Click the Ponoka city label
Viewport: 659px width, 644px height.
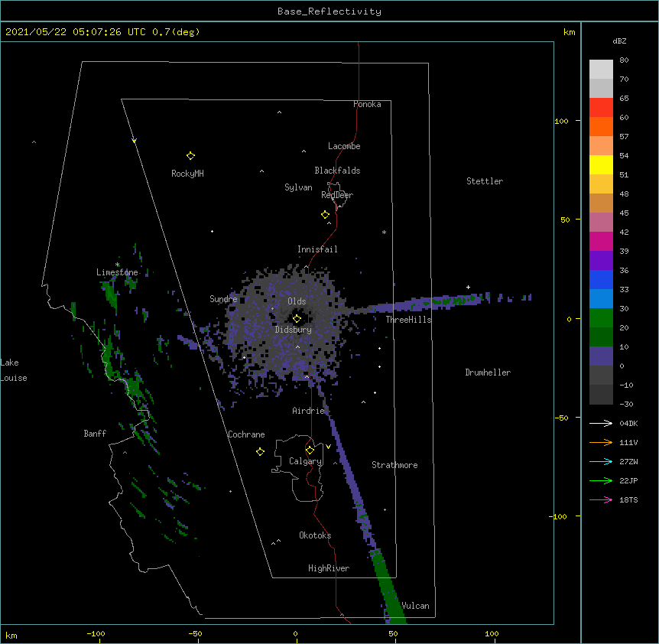click(x=367, y=104)
